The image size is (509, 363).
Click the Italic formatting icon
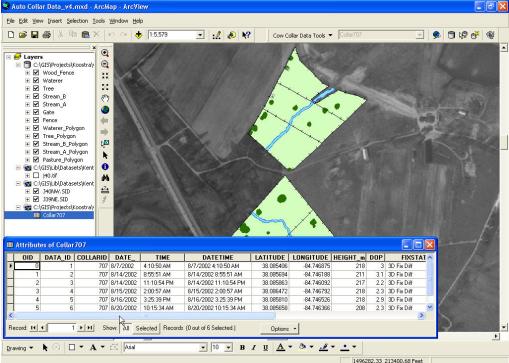[x=254, y=347]
